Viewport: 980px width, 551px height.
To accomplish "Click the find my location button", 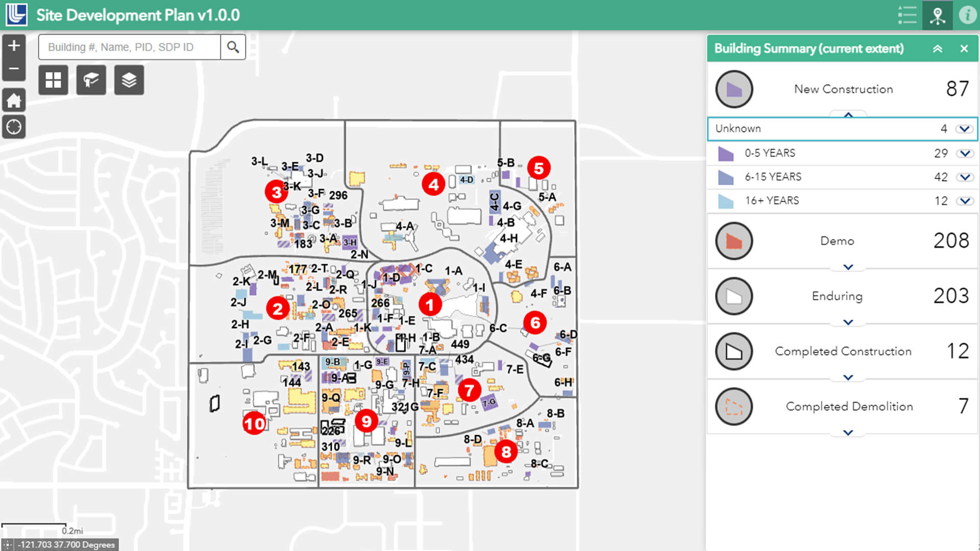I will point(14,127).
